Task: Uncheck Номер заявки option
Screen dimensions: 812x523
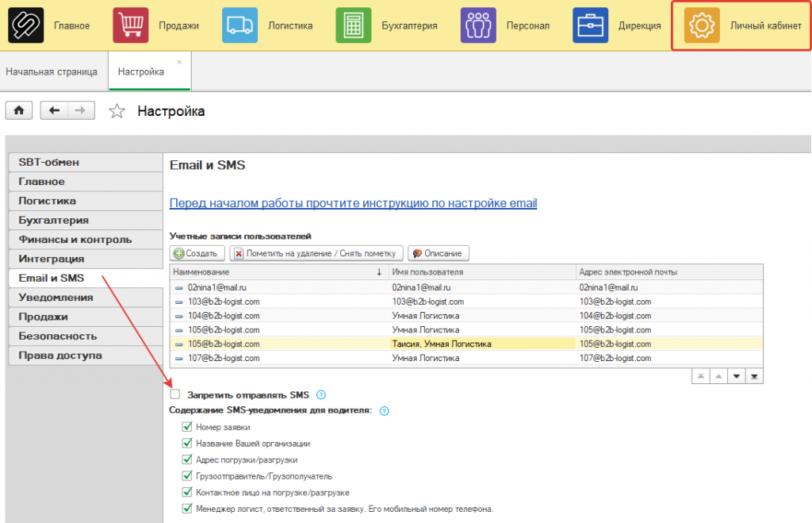Action: tap(187, 427)
